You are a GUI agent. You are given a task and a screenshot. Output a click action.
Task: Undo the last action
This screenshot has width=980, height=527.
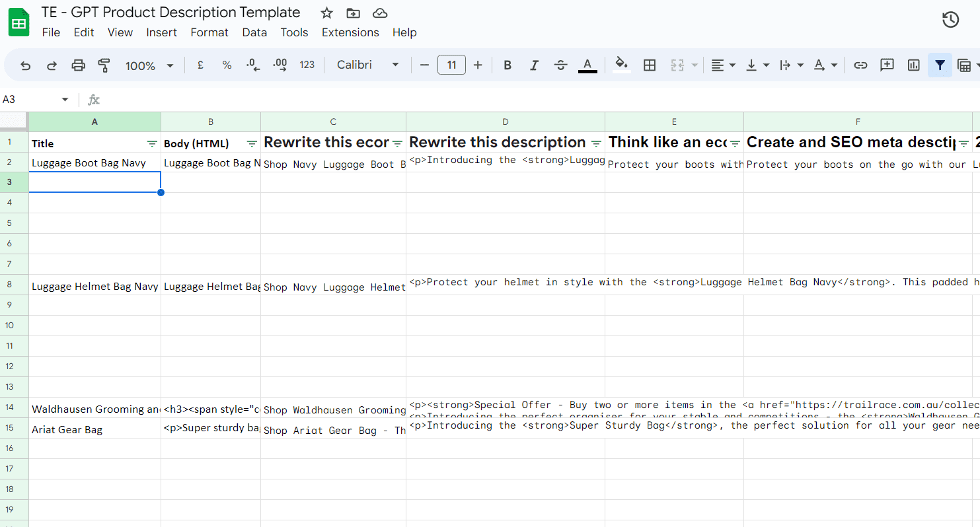(26, 65)
